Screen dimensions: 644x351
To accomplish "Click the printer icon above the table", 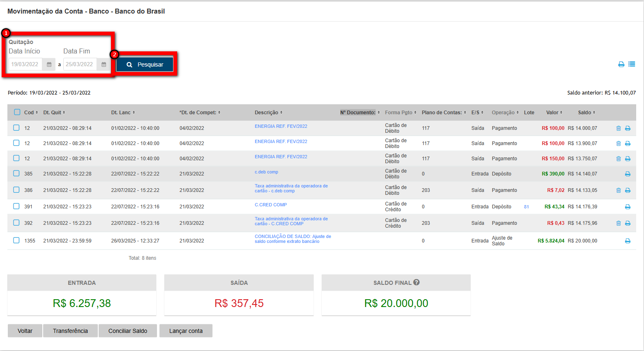I will pyautogui.click(x=621, y=64).
